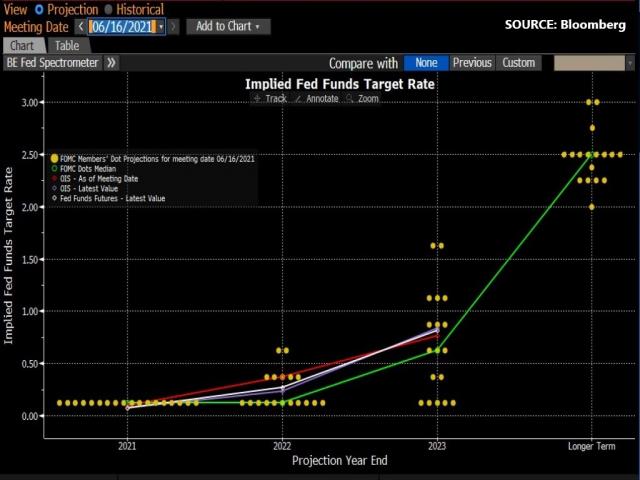Switch to the Chart tab
640x480 pixels.
[x=22, y=46]
